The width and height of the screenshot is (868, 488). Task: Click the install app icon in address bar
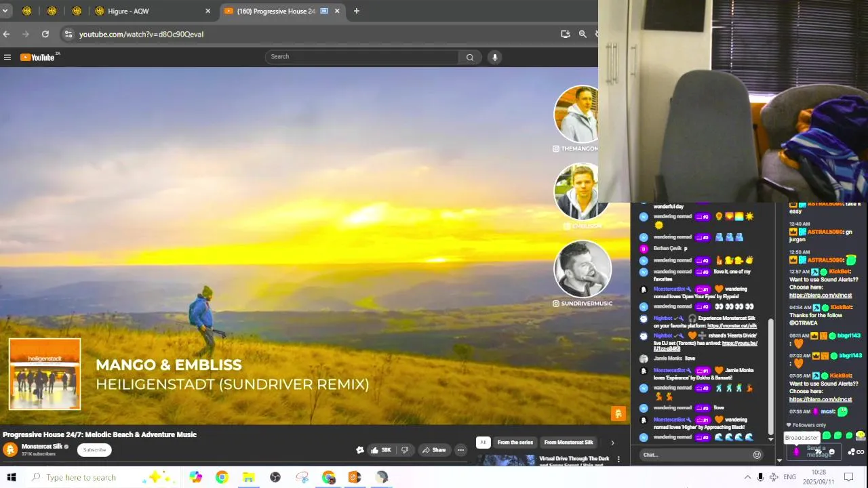(x=566, y=34)
